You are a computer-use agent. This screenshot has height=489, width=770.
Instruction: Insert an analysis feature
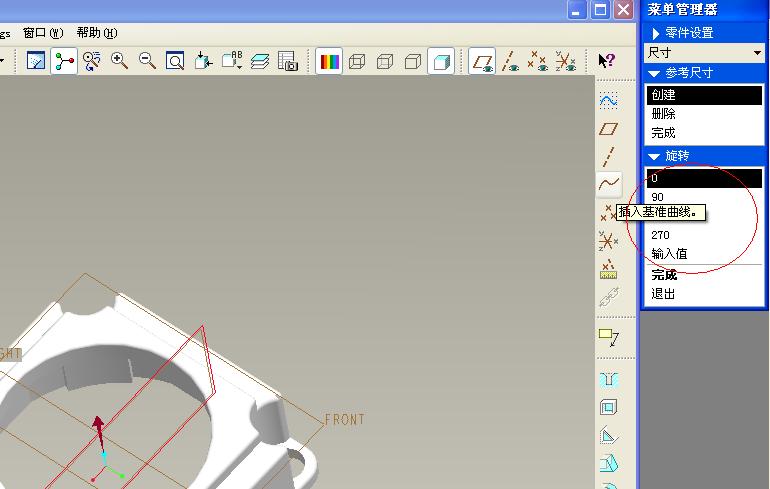608,269
